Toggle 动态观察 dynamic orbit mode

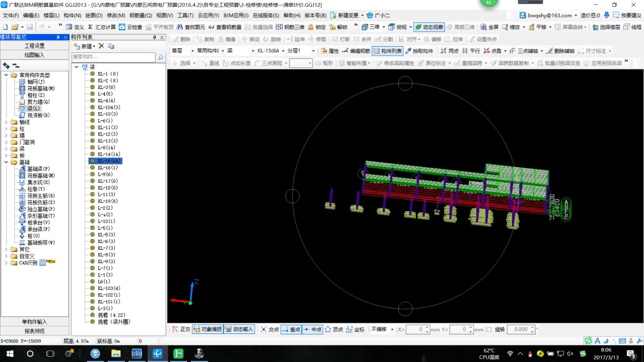tap(429, 27)
